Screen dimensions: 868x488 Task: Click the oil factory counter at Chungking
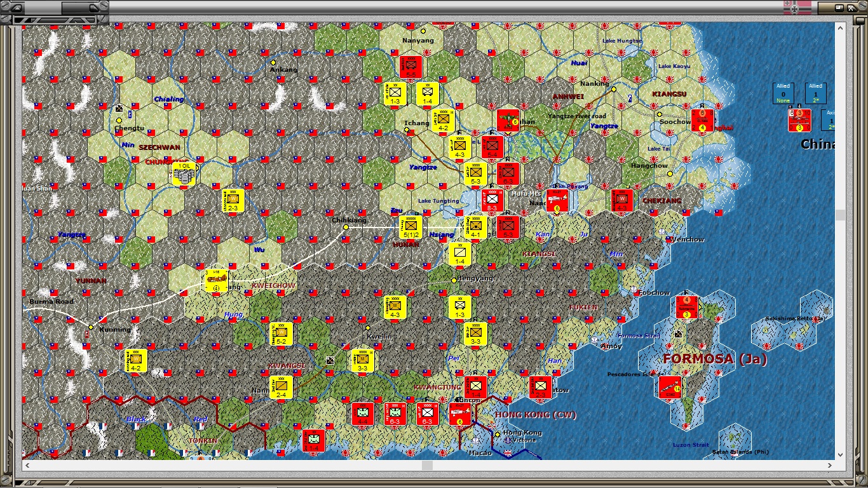pyautogui.click(x=184, y=173)
